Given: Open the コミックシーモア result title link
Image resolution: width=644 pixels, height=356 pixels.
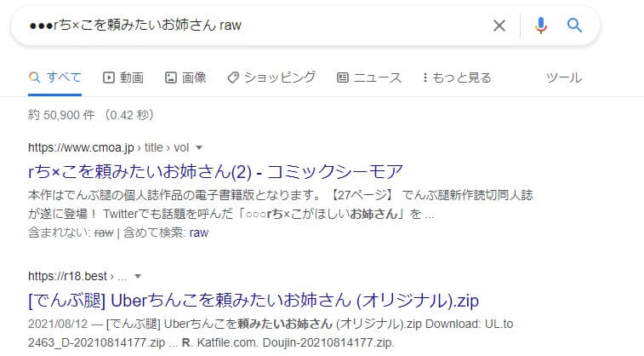Looking at the screenshot, I should coord(215,171).
